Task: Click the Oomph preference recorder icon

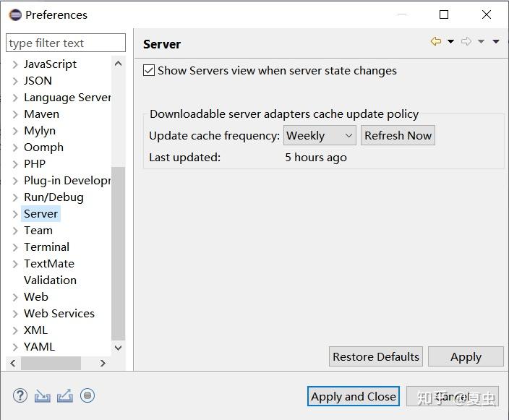Action: coord(87,395)
